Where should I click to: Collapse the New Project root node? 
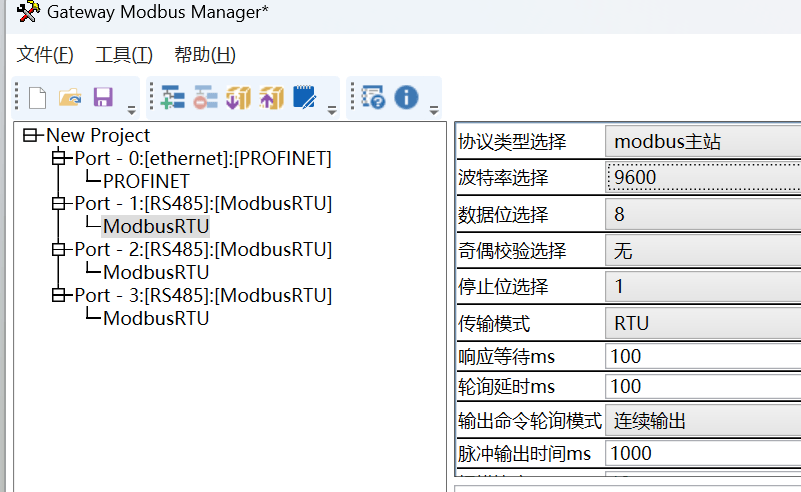pyautogui.click(x=30, y=135)
